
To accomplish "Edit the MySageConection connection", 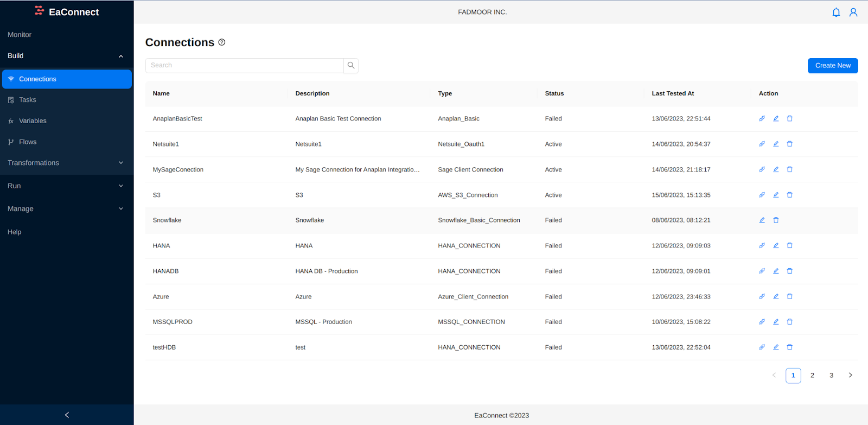I will click(x=776, y=169).
